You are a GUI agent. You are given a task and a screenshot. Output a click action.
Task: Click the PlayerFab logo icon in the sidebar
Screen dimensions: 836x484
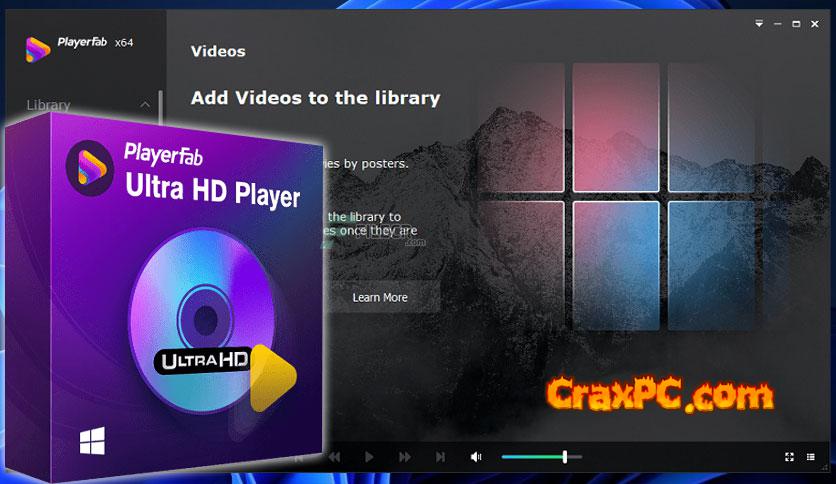[38, 50]
